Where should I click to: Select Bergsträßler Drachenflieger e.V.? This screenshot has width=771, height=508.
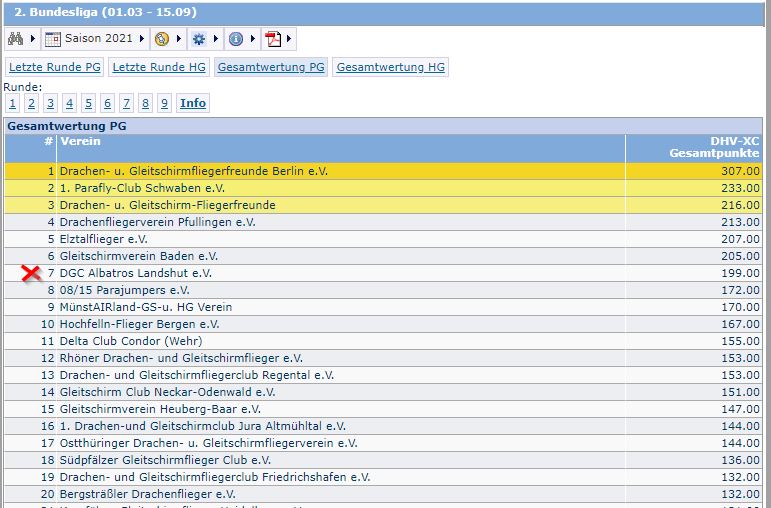pos(148,494)
